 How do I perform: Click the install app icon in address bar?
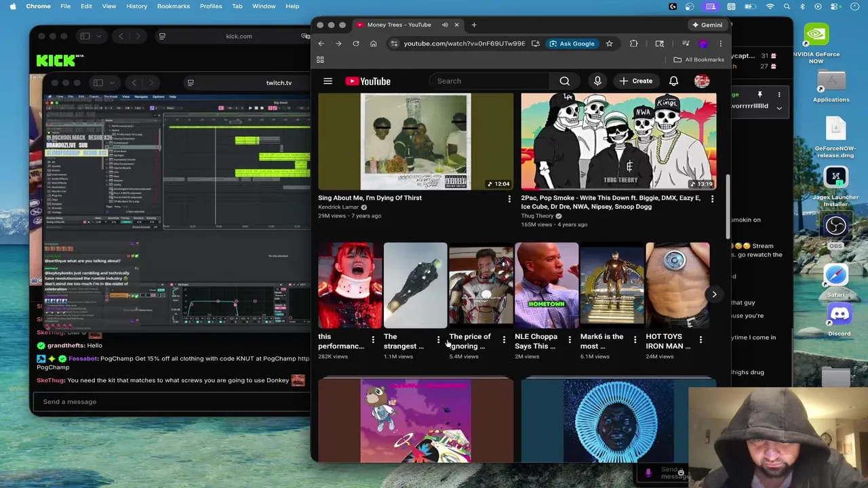[535, 43]
